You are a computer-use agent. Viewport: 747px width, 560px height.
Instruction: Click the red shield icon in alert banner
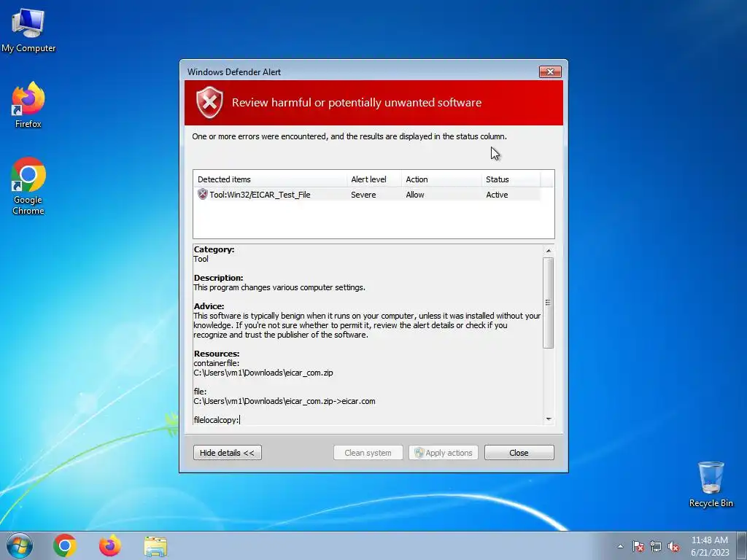(209, 102)
